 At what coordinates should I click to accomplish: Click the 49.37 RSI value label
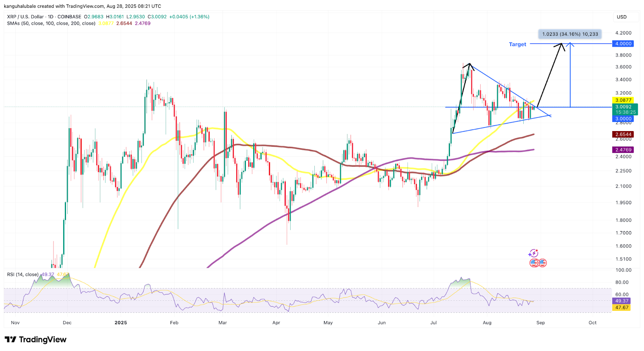click(x=622, y=301)
